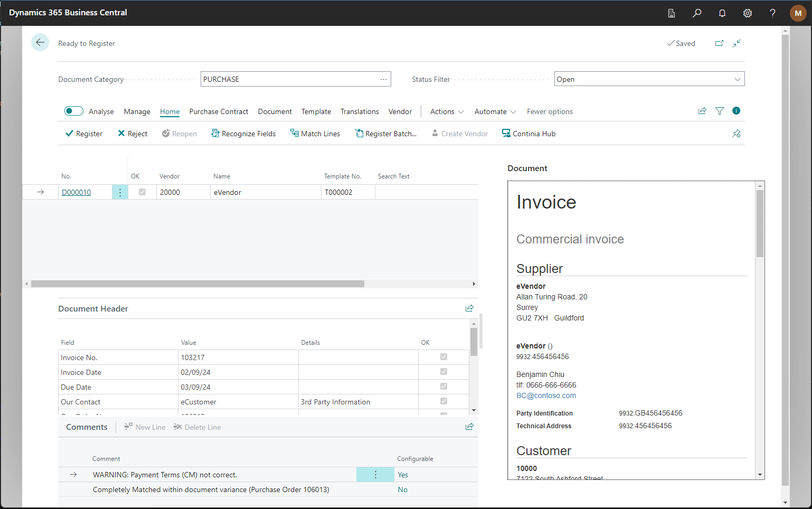
Task: Click the pin action bar icon
Action: coord(736,134)
